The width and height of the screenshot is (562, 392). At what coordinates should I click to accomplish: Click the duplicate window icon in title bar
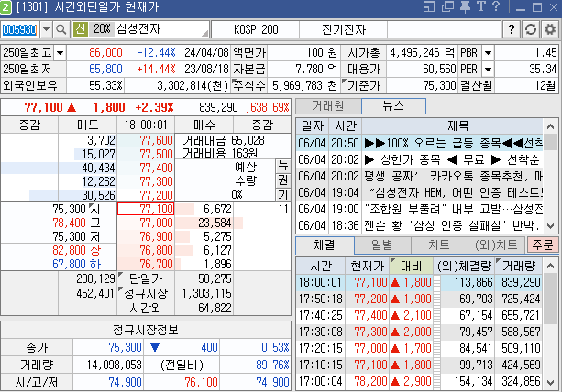[x=447, y=6]
